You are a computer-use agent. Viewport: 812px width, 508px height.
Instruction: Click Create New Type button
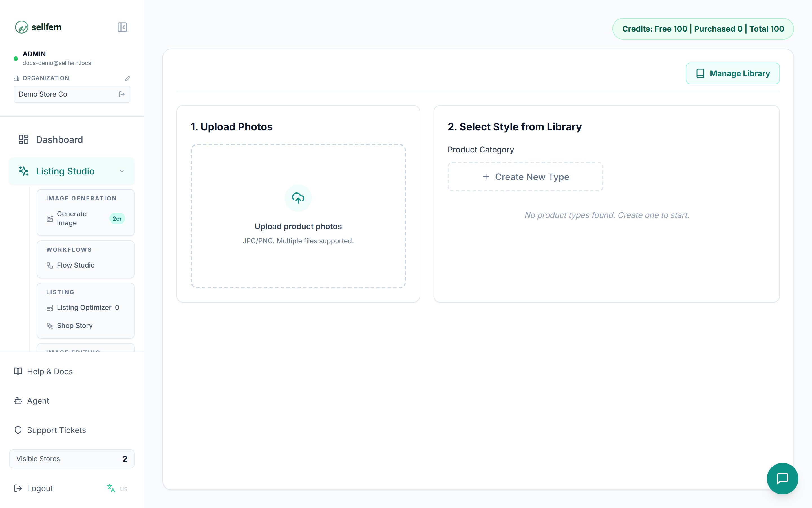pos(526,177)
